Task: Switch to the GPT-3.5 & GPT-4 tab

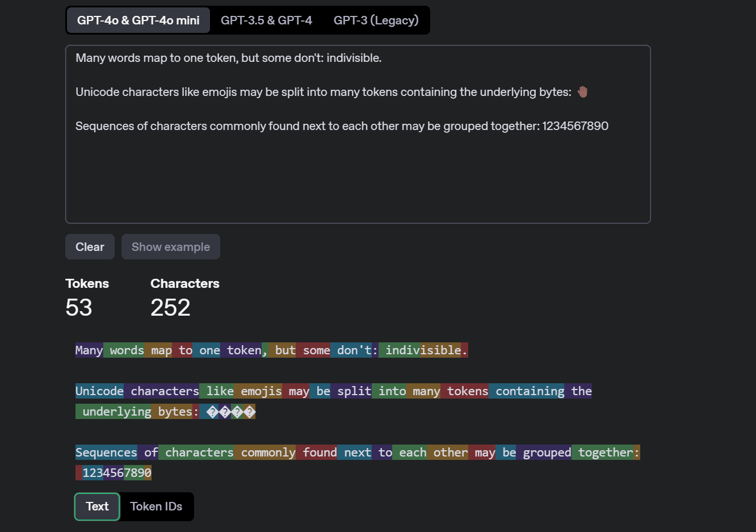Action: [x=266, y=20]
